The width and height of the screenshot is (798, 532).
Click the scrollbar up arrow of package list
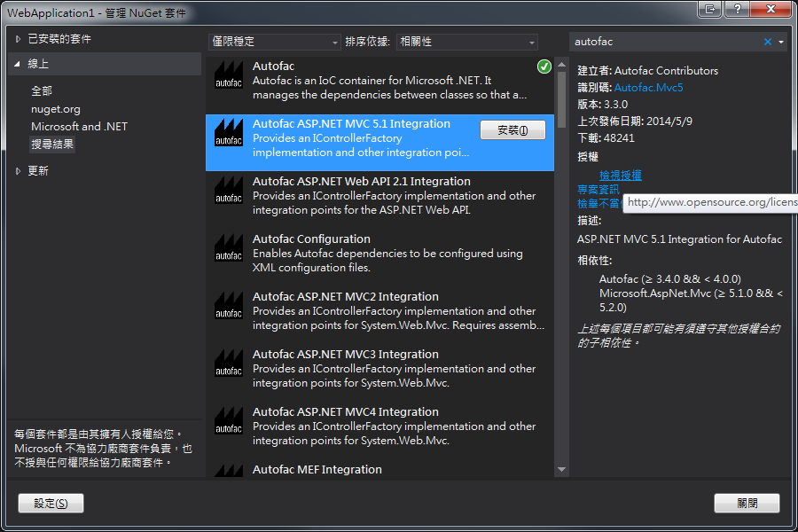(561, 65)
